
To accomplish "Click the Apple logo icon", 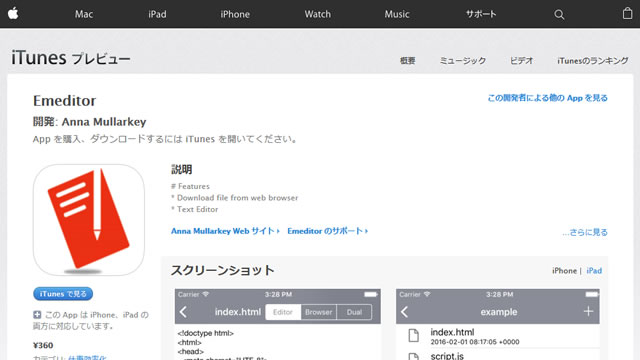I will click(x=13, y=13).
